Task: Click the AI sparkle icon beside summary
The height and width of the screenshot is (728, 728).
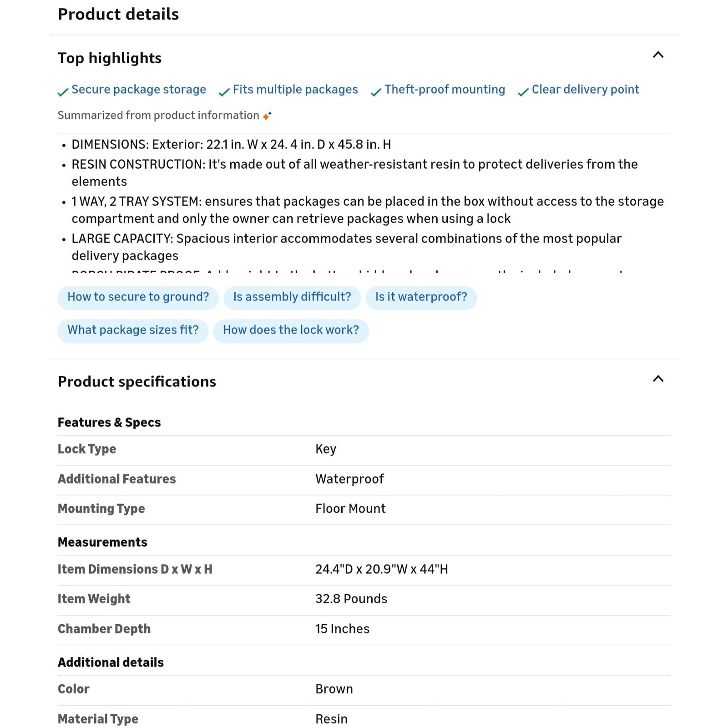Action: (268, 116)
